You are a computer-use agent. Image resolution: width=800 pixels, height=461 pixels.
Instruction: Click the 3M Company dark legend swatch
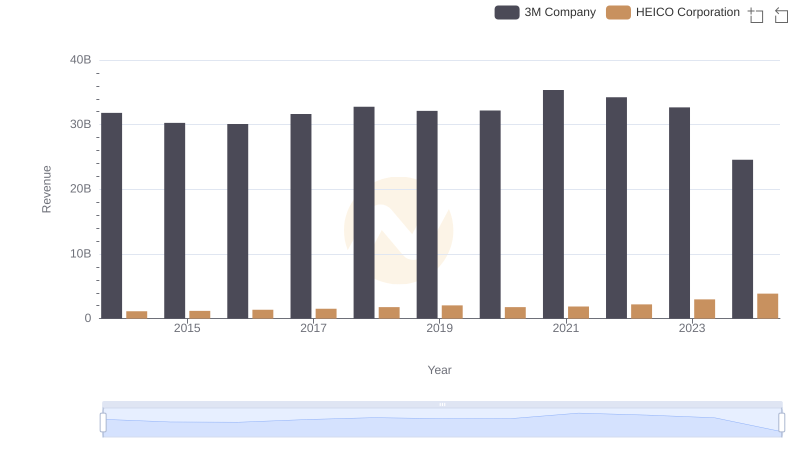[507, 12]
